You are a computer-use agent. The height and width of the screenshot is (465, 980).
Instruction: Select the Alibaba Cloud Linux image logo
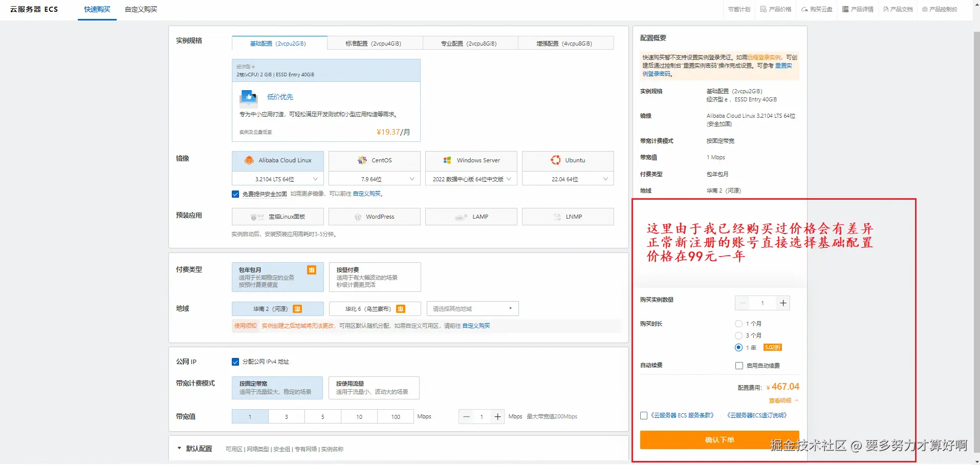click(249, 160)
